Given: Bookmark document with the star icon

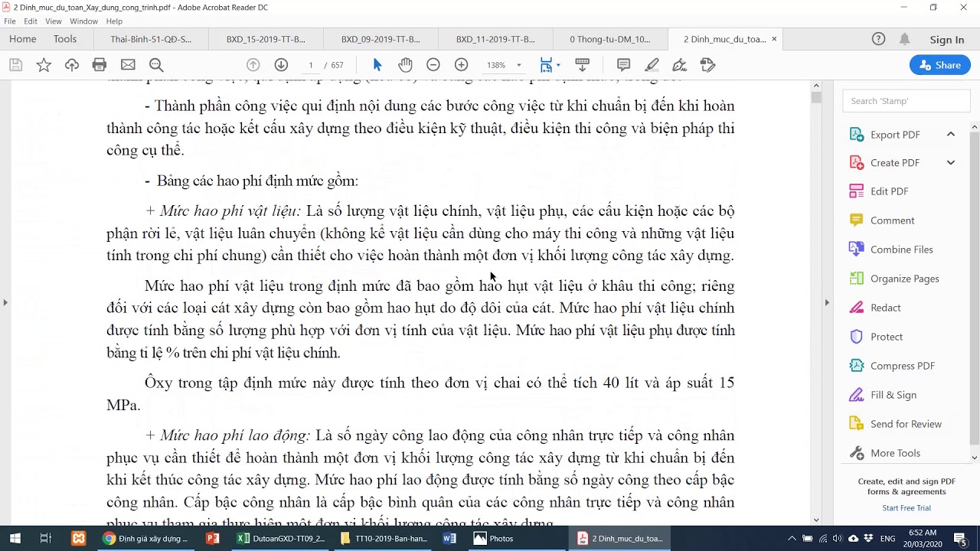Looking at the screenshot, I should pos(44,65).
